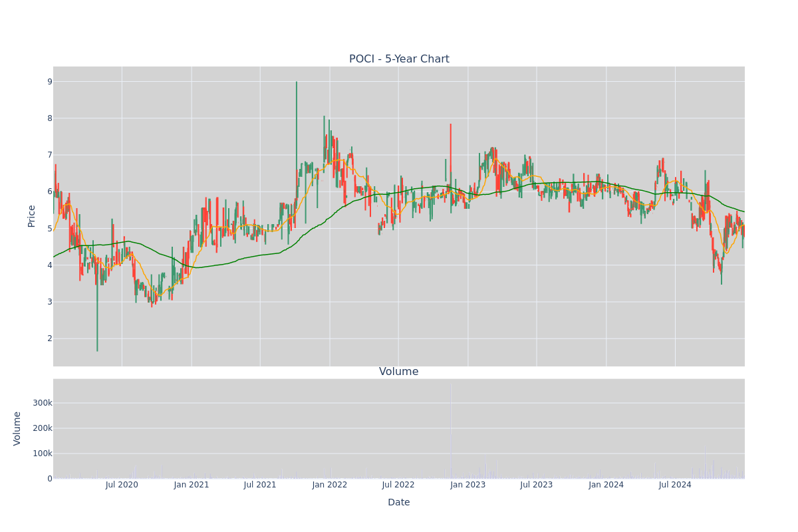
Task: Click the price tick label '2'
Action: (x=49, y=338)
